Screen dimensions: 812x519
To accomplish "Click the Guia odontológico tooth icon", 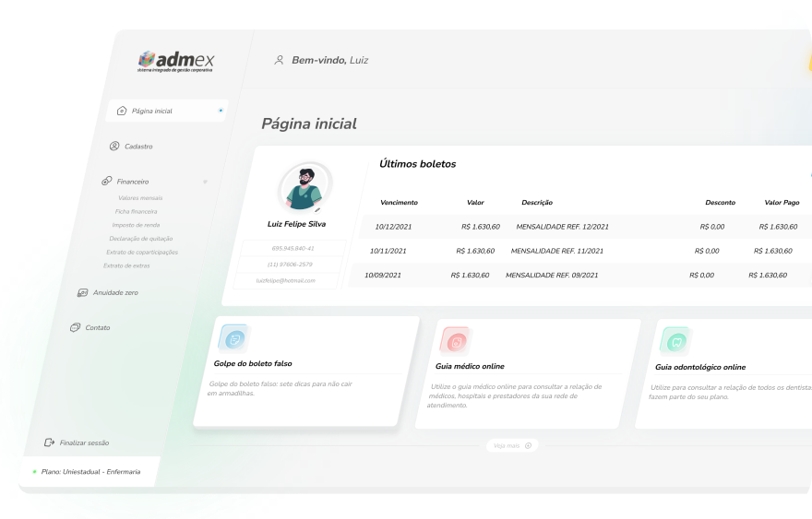I will point(675,342).
